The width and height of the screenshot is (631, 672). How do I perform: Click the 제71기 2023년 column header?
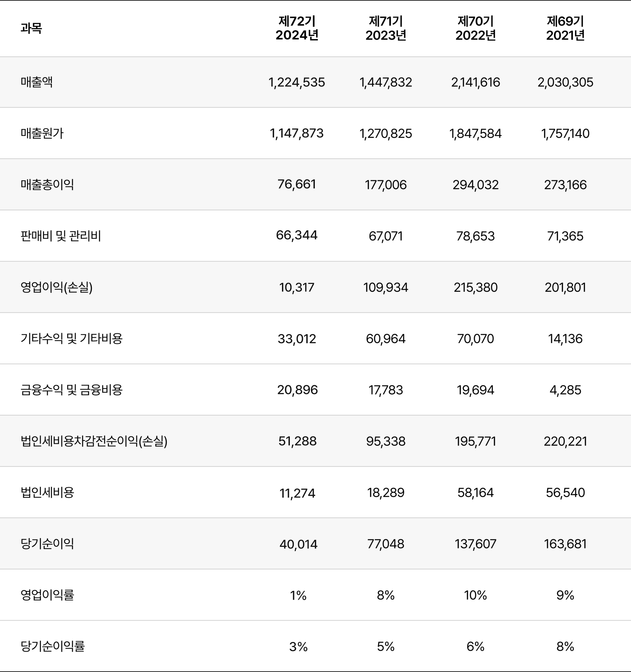[386, 28]
